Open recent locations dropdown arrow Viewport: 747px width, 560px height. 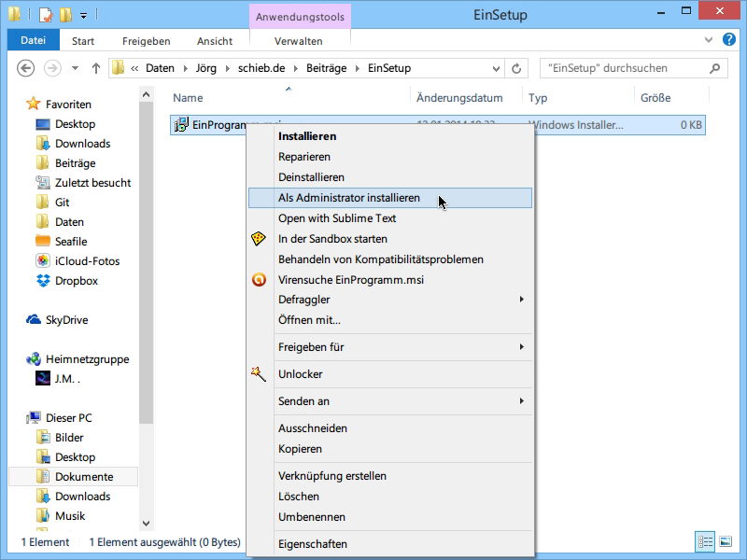(75, 68)
